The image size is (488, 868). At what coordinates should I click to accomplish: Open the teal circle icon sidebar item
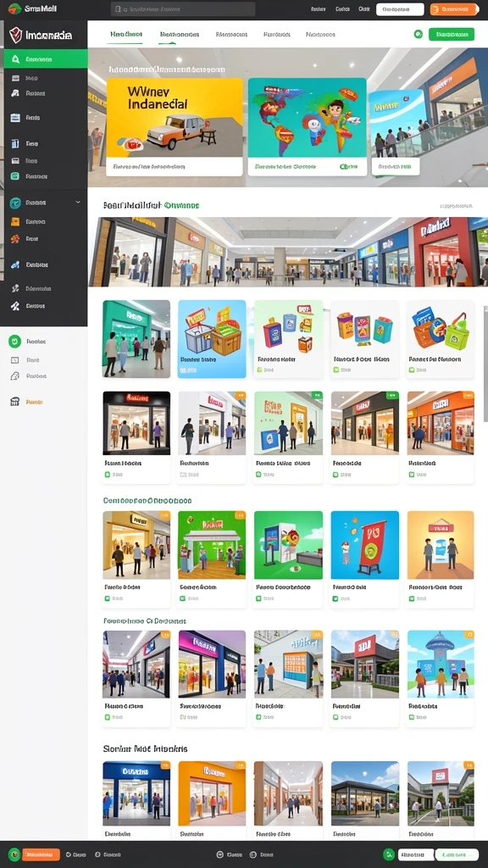tap(15, 203)
